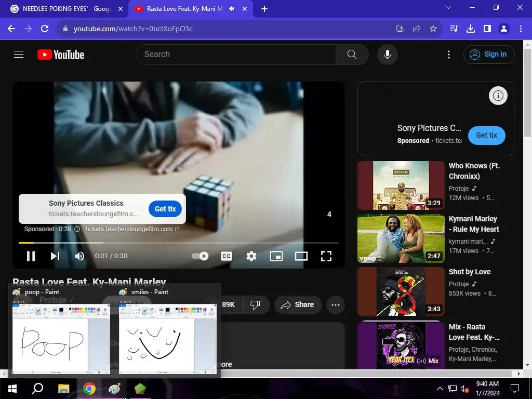Image resolution: width=532 pixels, height=399 pixels.
Task: Click the Share button below the video
Action: (x=298, y=304)
